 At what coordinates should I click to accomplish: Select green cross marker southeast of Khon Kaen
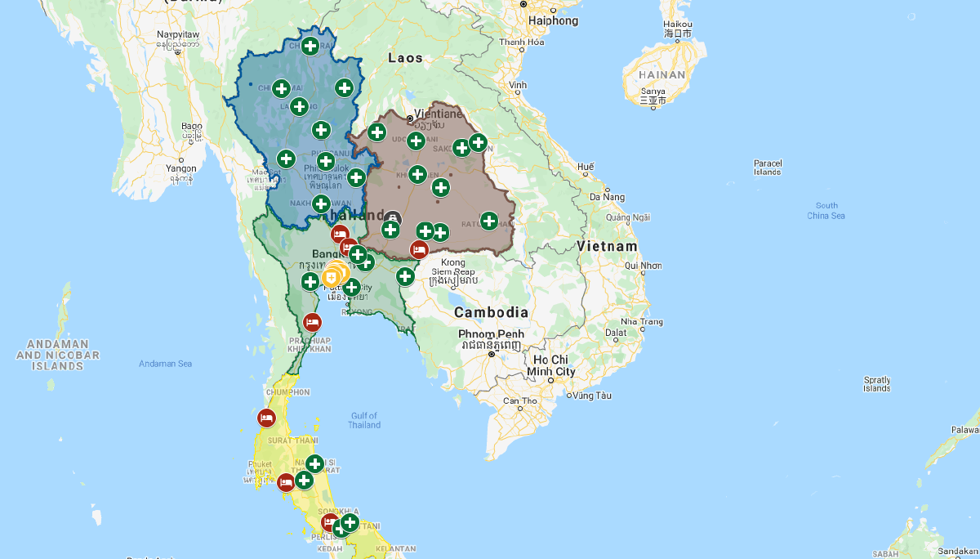point(441,188)
